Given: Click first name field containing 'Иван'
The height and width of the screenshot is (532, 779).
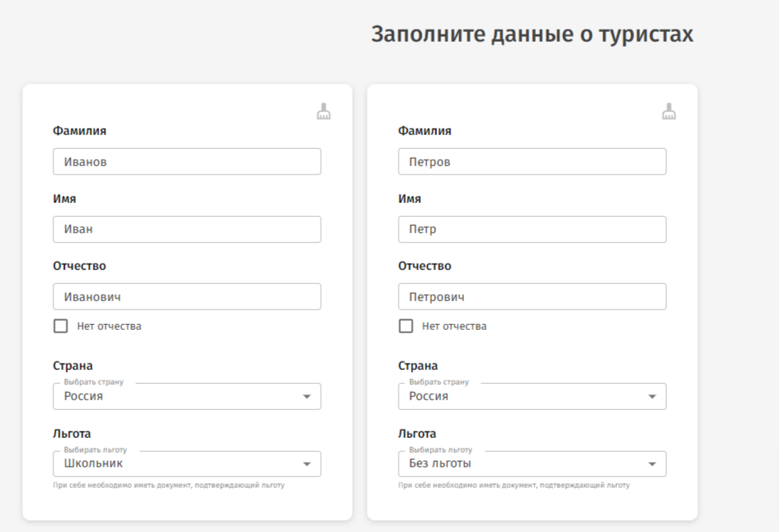Looking at the screenshot, I should coord(187,229).
